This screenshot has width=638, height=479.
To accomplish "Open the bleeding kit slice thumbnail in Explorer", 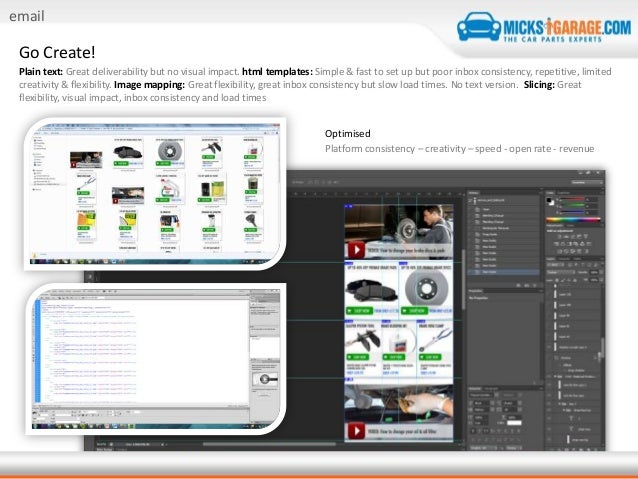I will [253, 153].
